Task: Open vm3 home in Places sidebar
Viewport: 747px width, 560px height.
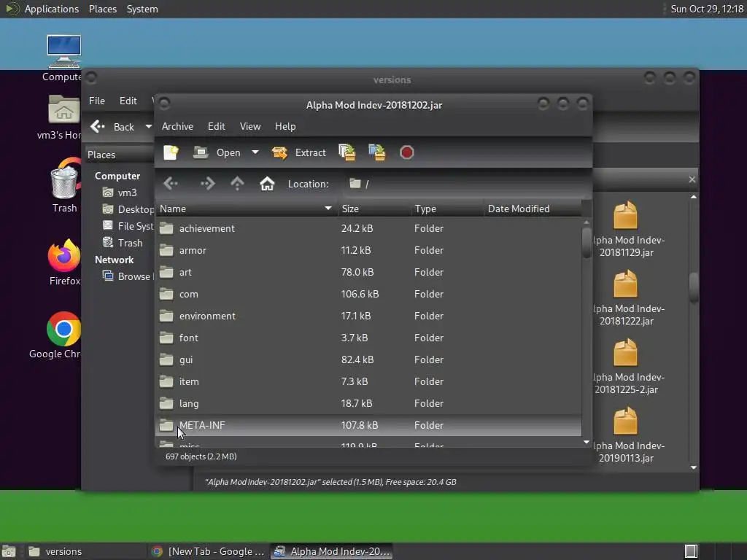Action: pyautogui.click(x=120, y=192)
